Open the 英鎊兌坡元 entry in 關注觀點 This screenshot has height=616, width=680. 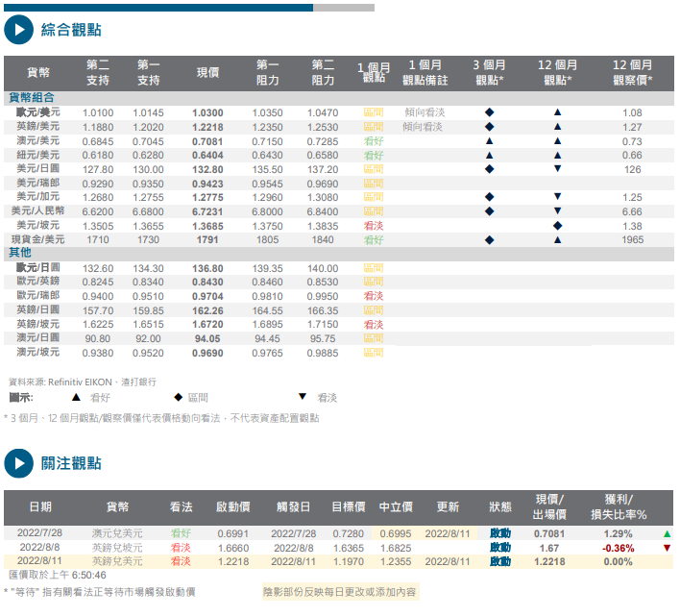(x=117, y=548)
